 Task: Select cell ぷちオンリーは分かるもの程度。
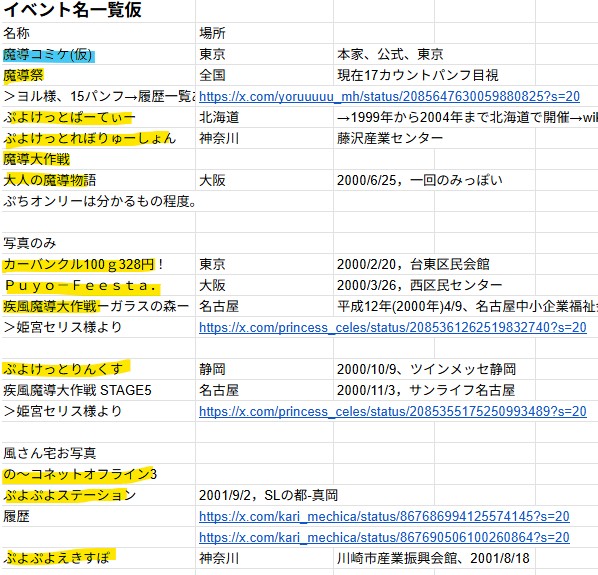pyautogui.click(x=100, y=201)
